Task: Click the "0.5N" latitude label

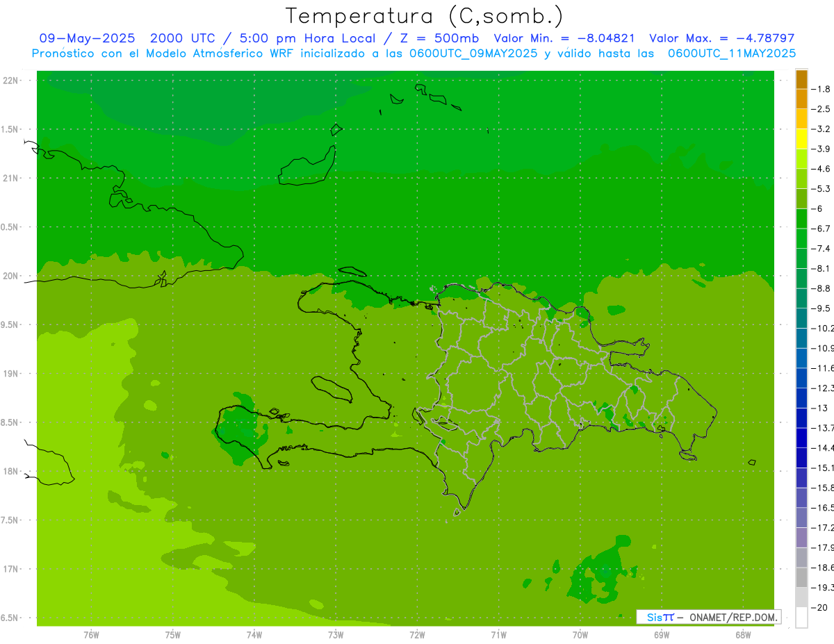Action: tap(10, 227)
